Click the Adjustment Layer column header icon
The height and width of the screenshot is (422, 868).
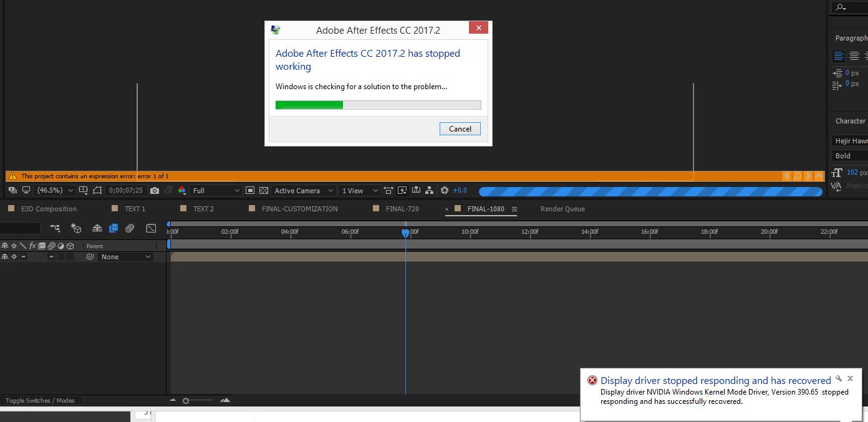[x=60, y=246]
